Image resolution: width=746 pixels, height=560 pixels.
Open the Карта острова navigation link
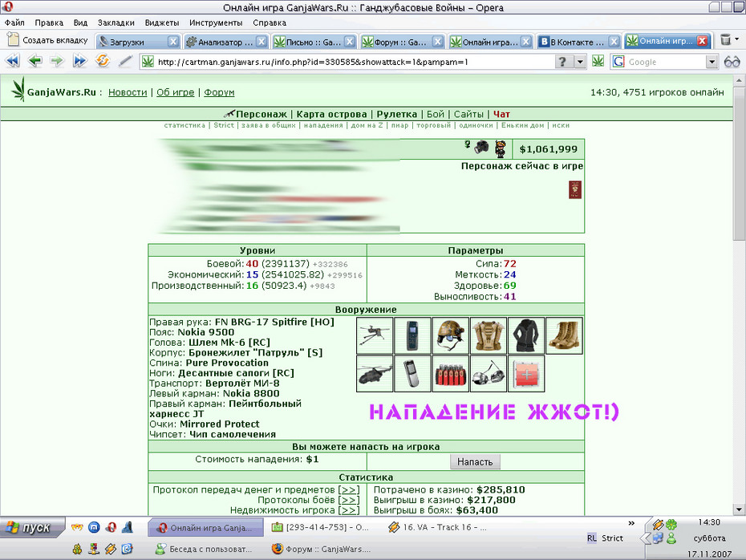pos(331,114)
